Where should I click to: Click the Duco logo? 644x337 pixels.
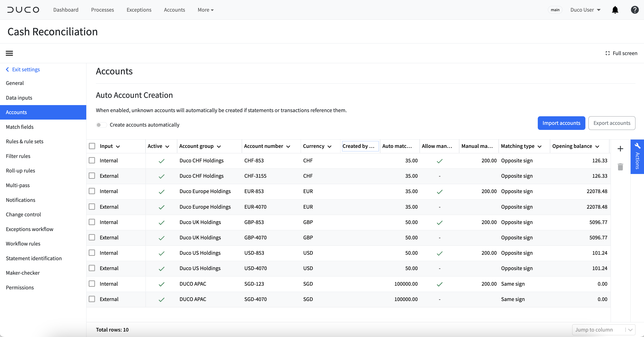tap(23, 10)
